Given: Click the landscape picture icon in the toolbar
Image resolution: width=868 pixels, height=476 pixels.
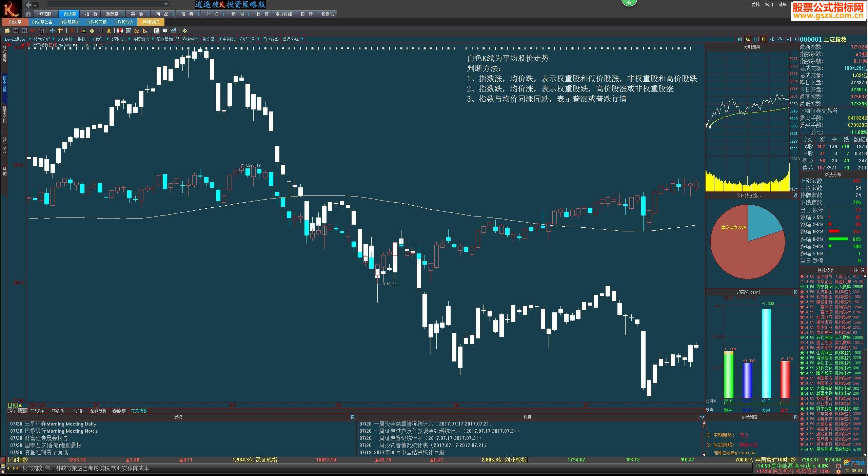Looking at the screenshot, I should [x=129, y=31].
